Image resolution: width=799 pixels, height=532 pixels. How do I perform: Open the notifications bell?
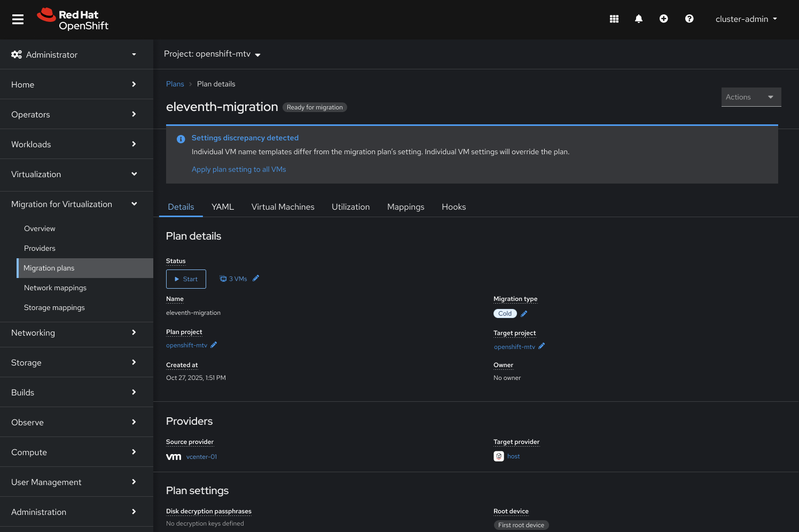638,19
